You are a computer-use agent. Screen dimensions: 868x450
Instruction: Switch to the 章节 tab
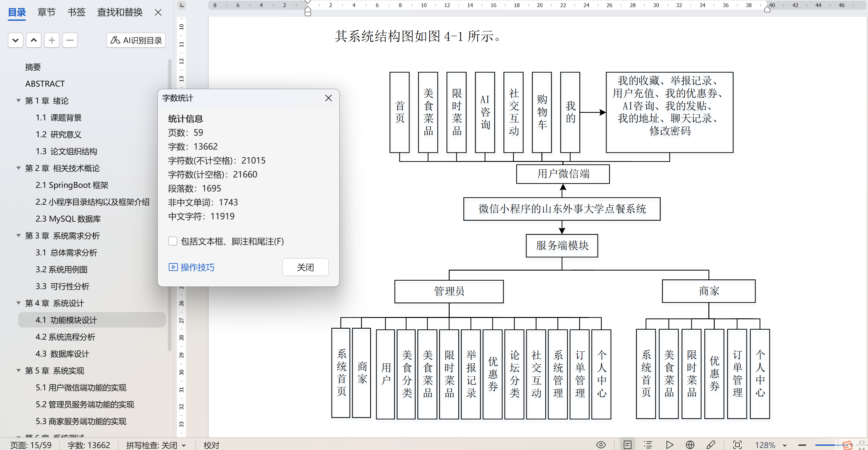click(x=46, y=12)
